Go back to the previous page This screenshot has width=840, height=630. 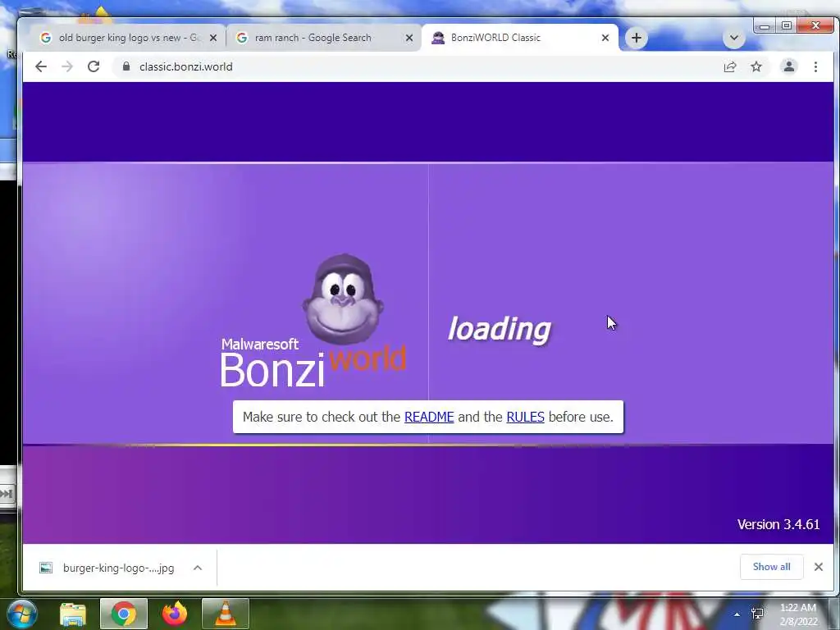[41, 66]
